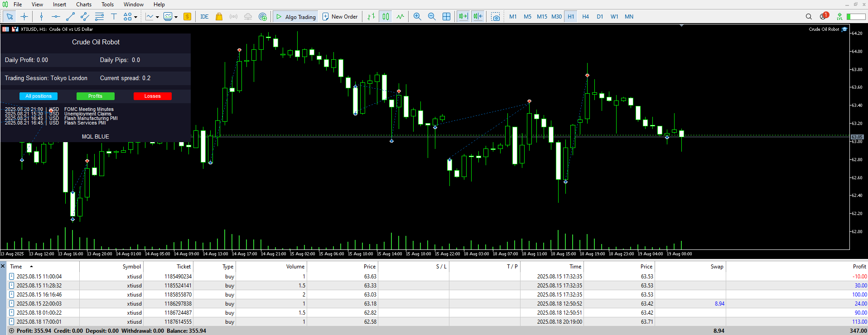
Task: Take a chart screenshot with camera icon
Action: [496, 17]
